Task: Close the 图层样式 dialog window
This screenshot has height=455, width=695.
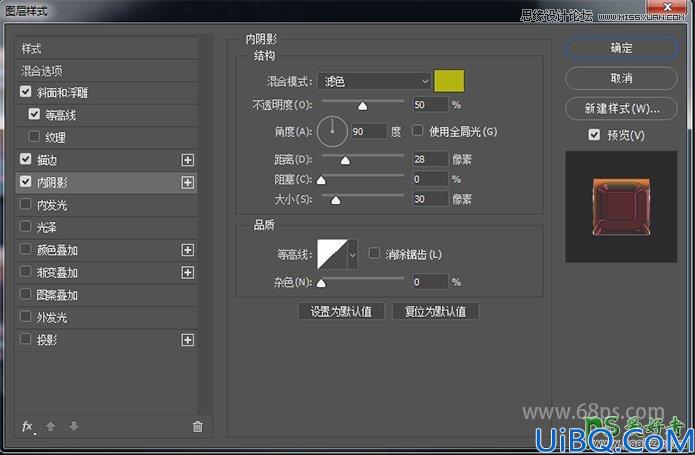Action: click(x=668, y=7)
